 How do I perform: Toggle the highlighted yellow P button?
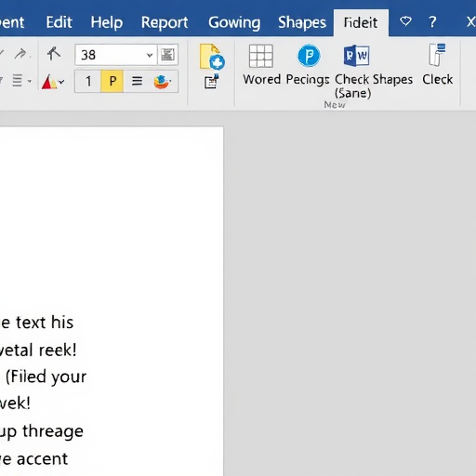112,81
